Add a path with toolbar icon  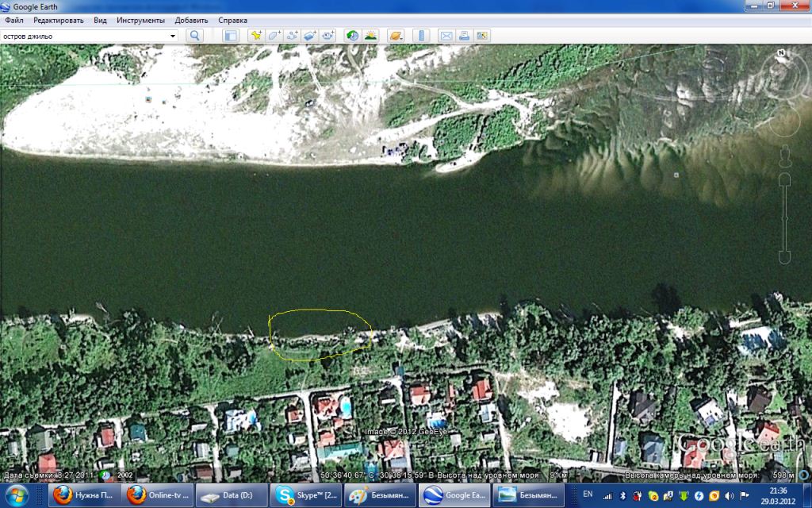coord(293,36)
